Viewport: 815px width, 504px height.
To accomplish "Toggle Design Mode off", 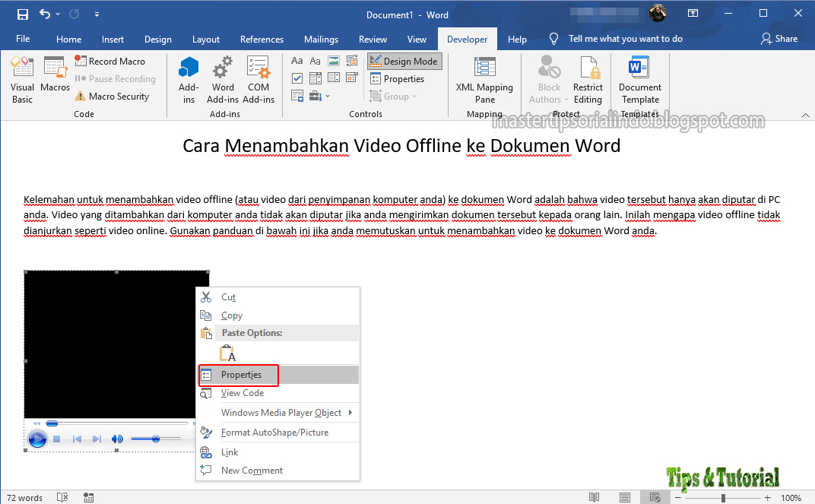I will [404, 62].
